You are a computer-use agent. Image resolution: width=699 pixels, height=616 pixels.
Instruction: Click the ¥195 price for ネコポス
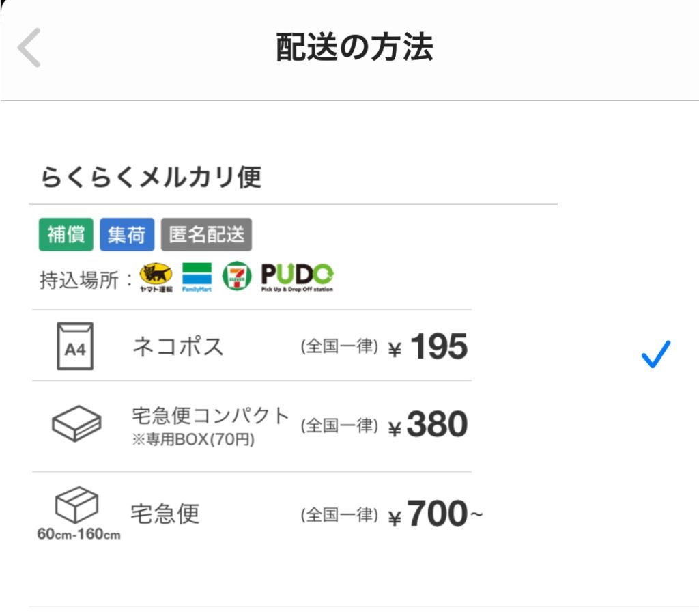tap(428, 348)
